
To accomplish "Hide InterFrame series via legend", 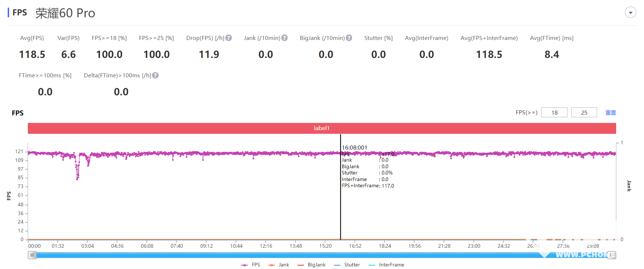I will coord(386,265).
